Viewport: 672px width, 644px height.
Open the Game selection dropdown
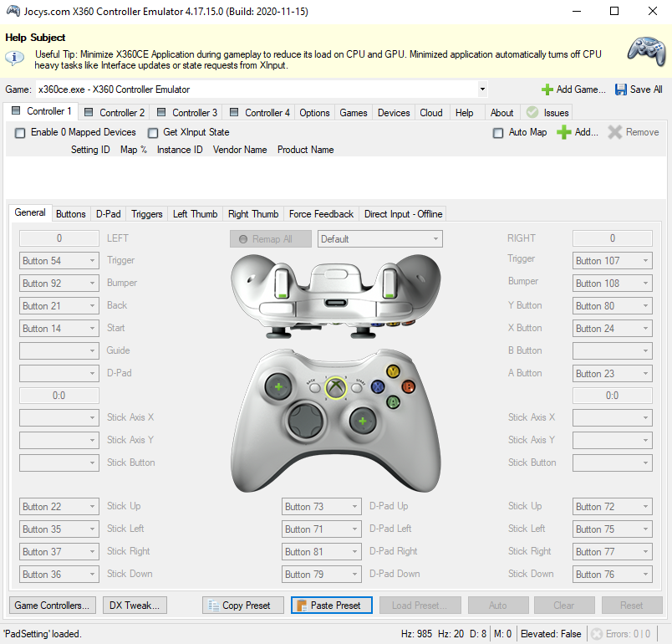click(x=482, y=89)
